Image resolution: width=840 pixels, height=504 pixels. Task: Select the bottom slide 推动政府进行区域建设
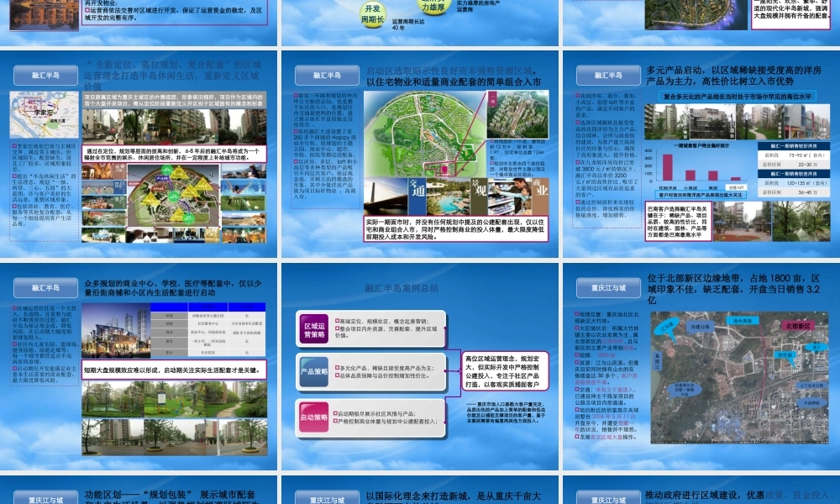click(x=701, y=490)
